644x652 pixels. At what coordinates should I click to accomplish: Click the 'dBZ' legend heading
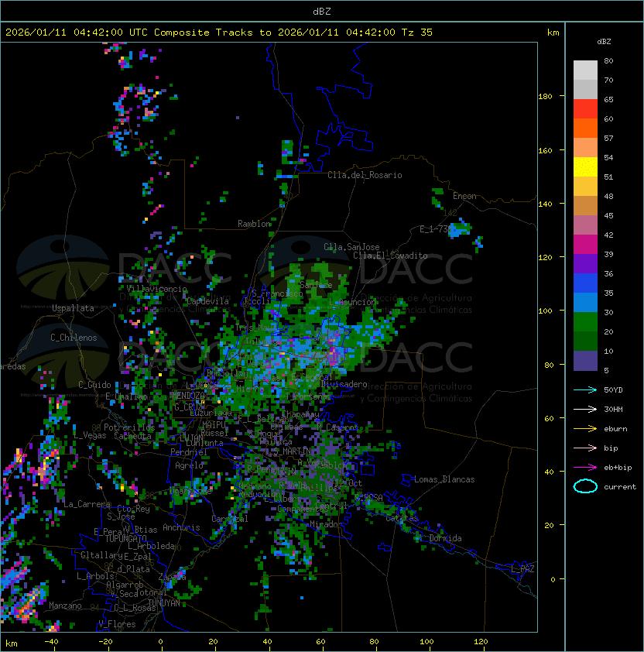click(604, 42)
